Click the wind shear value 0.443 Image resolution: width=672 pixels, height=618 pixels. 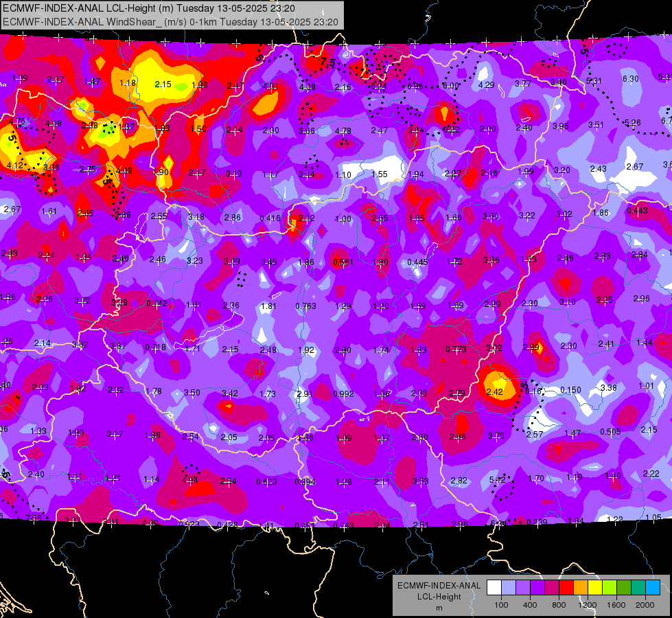coord(637,211)
